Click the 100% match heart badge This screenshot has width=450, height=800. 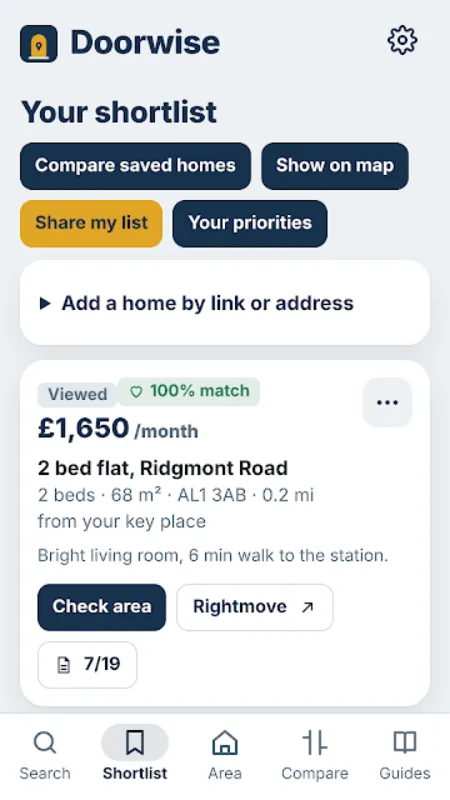click(x=189, y=391)
